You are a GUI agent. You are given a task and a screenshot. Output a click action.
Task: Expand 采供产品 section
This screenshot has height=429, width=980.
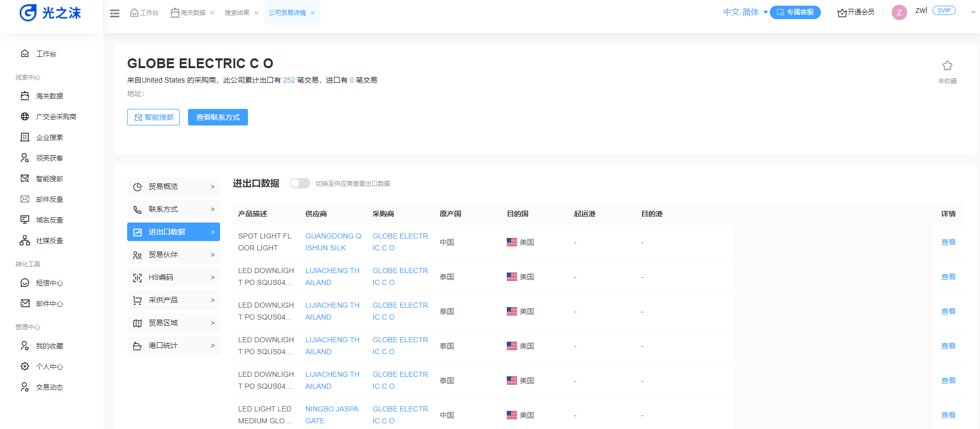[174, 300]
